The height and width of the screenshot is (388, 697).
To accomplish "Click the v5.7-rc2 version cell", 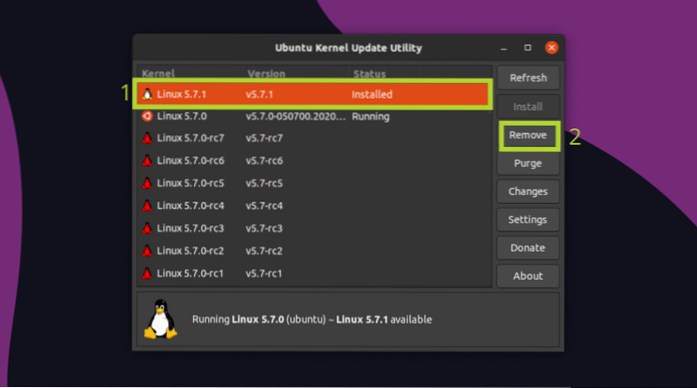I will pyautogui.click(x=264, y=251).
